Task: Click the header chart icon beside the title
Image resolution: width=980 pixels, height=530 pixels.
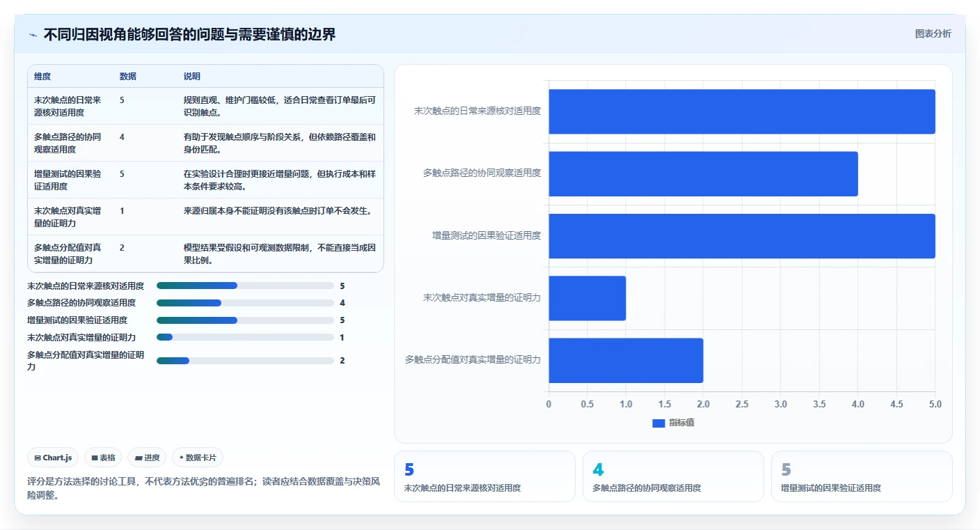Action: coord(33,35)
